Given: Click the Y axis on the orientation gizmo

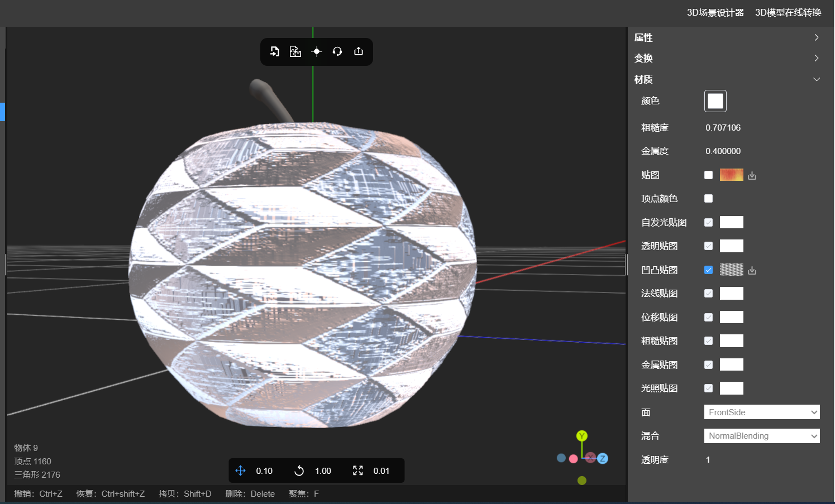Looking at the screenshot, I should [582, 436].
